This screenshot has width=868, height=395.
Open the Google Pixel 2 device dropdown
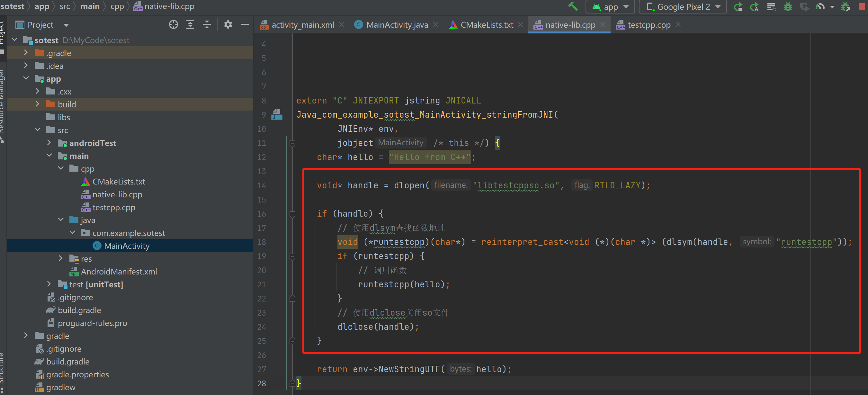point(683,7)
